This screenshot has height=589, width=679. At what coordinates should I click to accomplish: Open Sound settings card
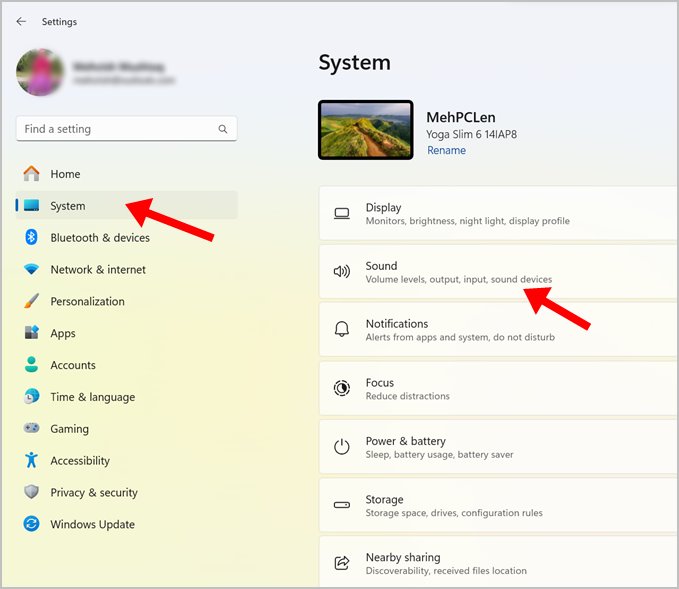(x=498, y=272)
